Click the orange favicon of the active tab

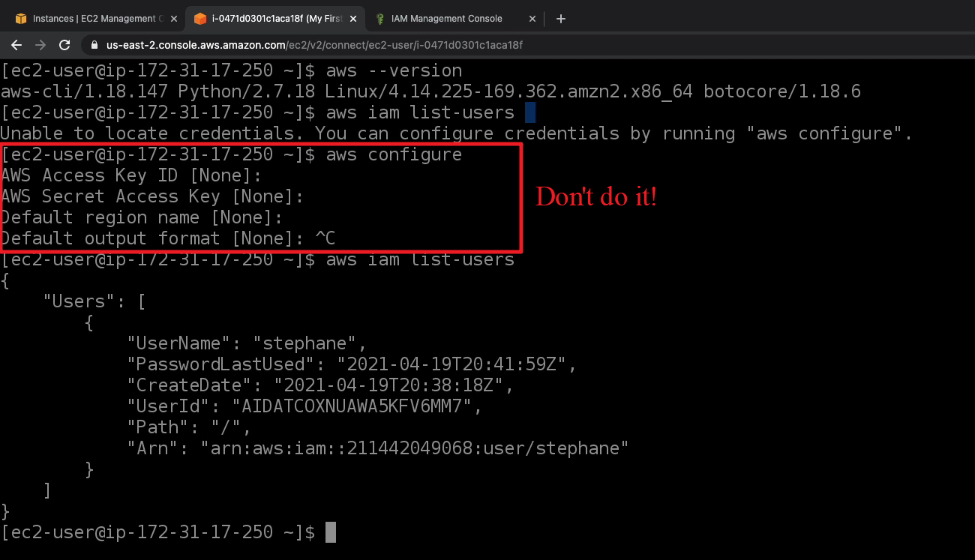tap(200, 19)
